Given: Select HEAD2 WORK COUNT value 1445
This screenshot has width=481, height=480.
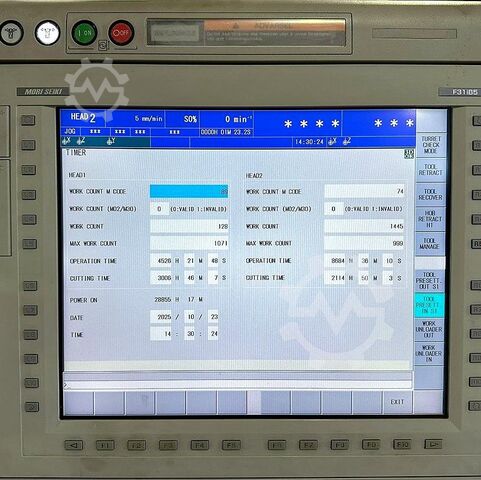Looking at the screenshot, I should (x=364, y=226).
